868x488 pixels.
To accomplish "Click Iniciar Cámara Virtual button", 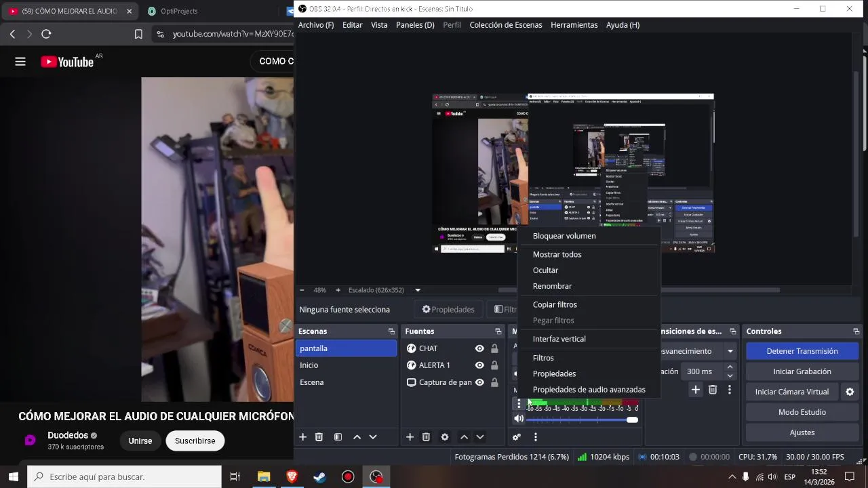I will pos(792,392).
